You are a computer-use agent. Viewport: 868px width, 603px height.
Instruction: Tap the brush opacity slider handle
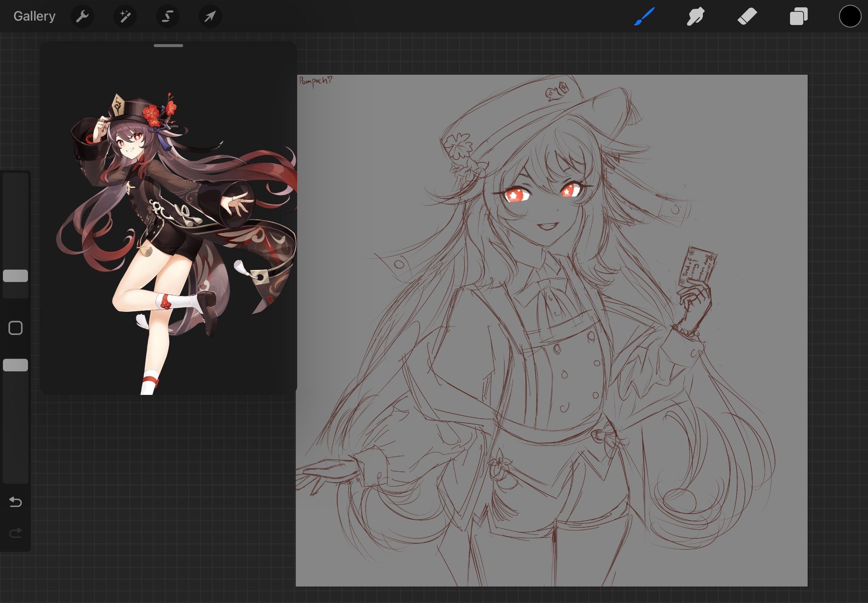pyautogui.click(x=15, y=365)
